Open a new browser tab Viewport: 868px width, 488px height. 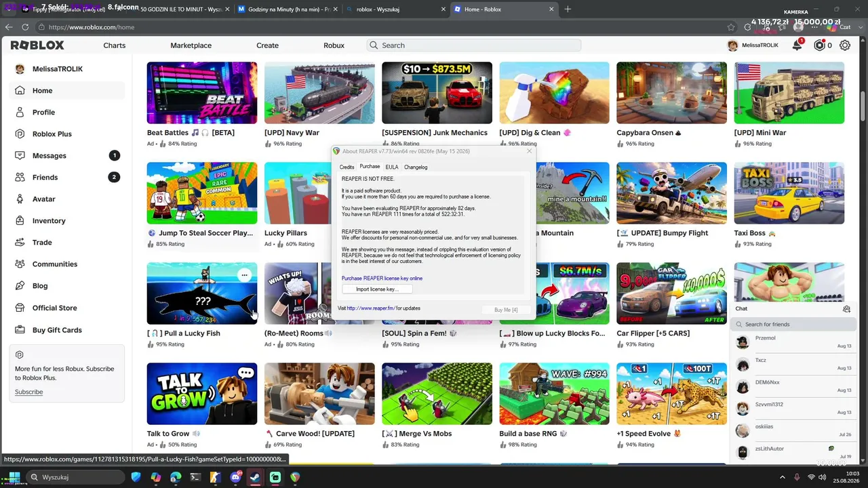(568, 9)
